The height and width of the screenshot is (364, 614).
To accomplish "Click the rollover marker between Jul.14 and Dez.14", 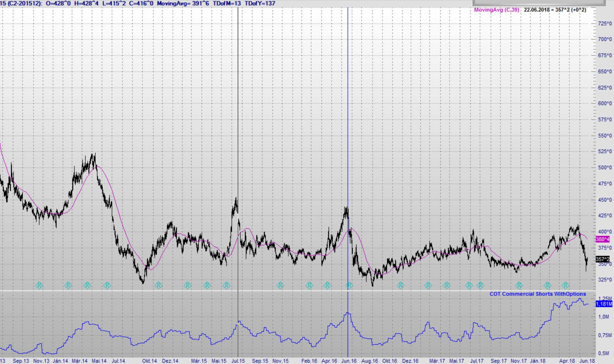I will 158,285.
